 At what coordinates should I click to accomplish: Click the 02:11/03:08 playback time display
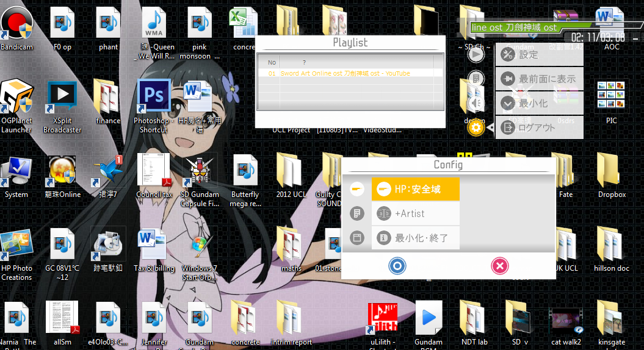click(598, 38)
